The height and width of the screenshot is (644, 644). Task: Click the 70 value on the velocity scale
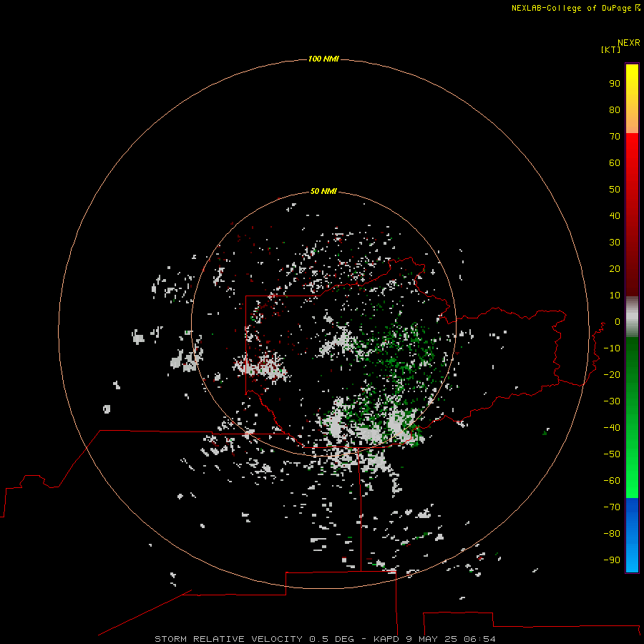(615, 137)
